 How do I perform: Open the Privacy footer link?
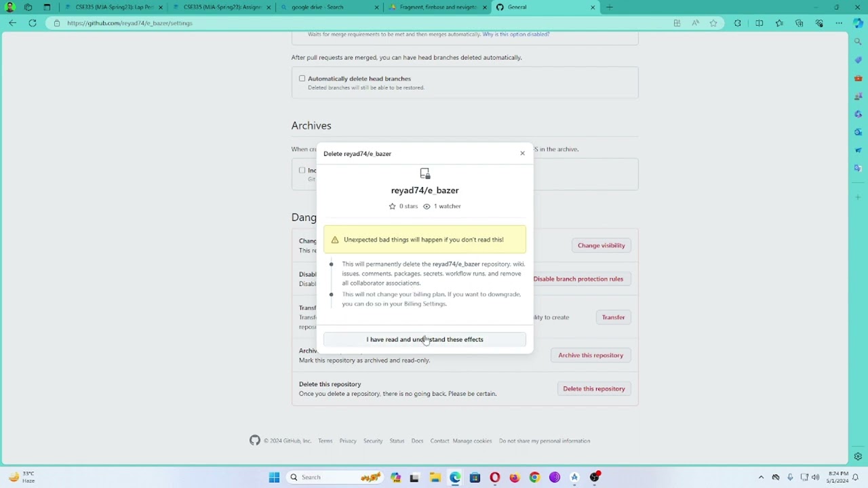tap(348, 441)
